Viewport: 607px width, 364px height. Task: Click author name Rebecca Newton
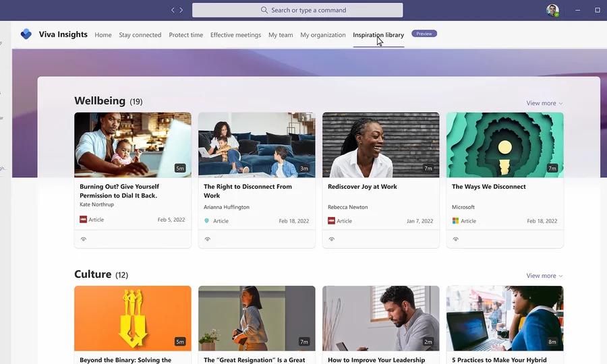(347, 207)
